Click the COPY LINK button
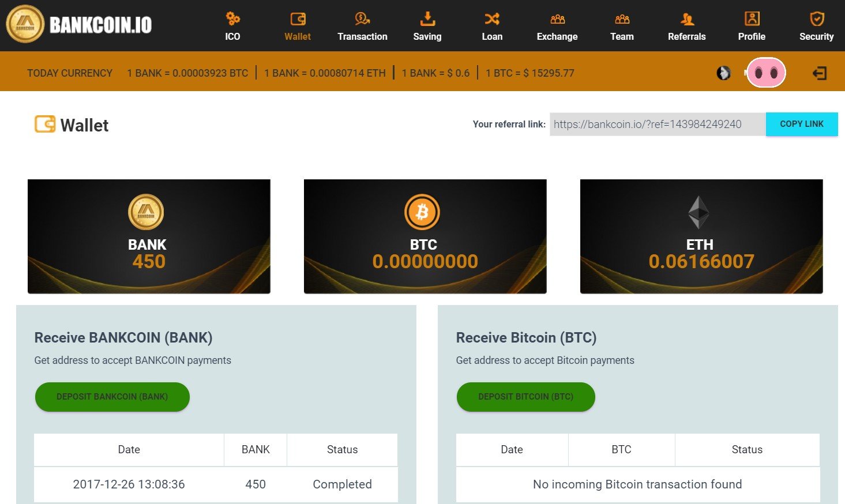The width and height of the screenshot is (845, 504). click(x=802, y=124)
